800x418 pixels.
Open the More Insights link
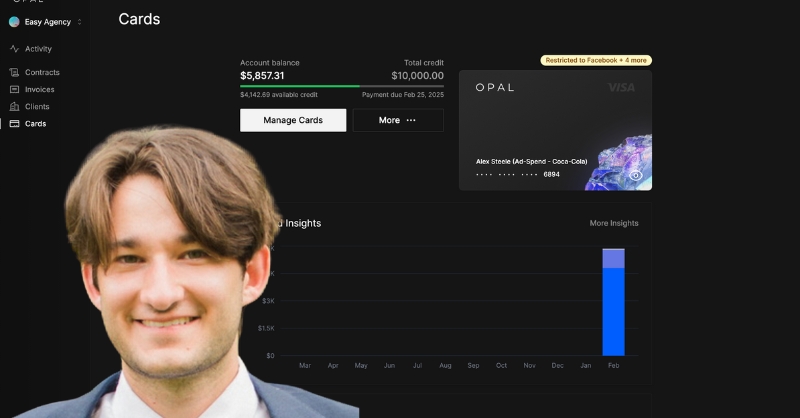click(614, 223)
